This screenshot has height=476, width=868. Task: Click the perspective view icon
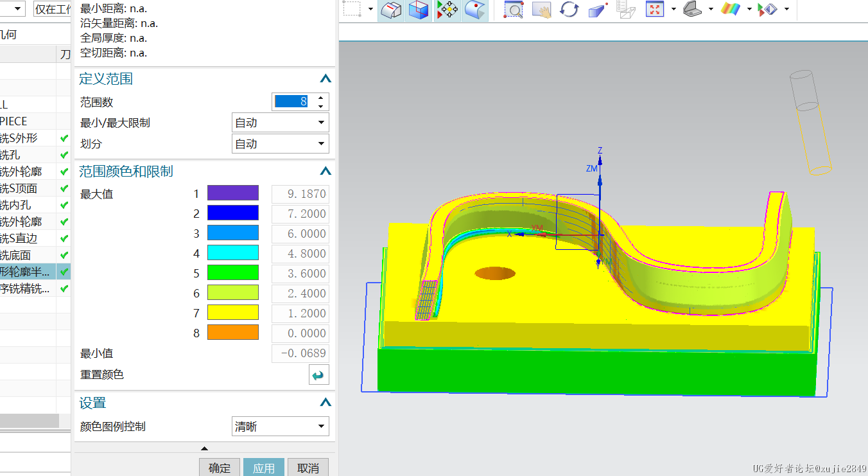click(598, 10)
